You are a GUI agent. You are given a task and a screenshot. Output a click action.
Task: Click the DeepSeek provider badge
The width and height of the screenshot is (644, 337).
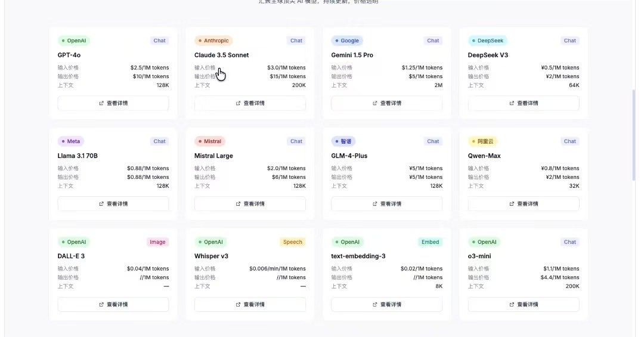click(488, 41)
